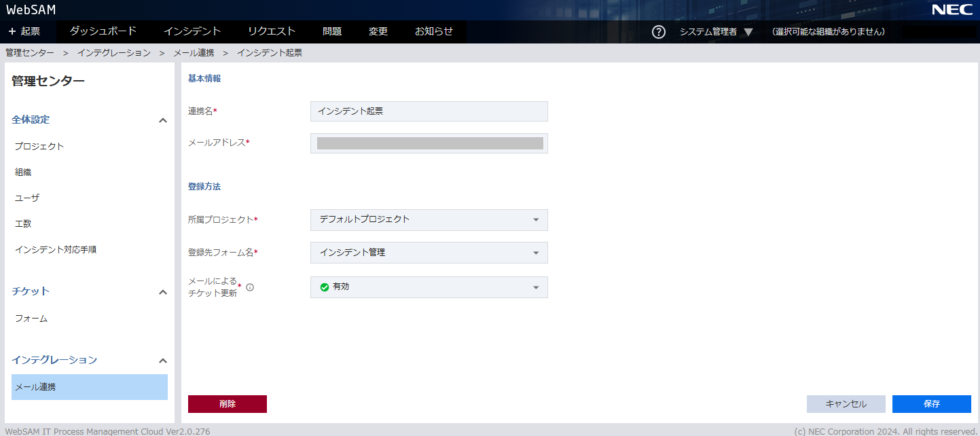Open the インシデント menu
The height and width of the screenshot is (436, 980).
192,31
